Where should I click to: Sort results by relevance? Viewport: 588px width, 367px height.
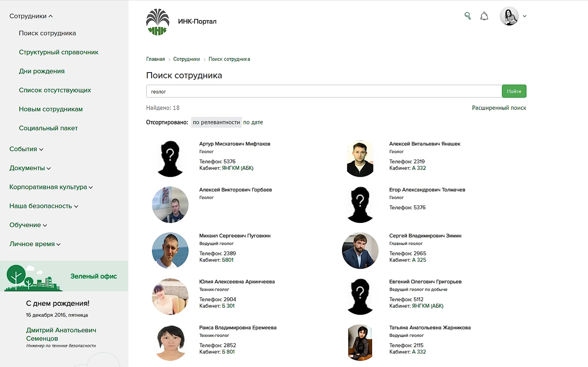coord(216,122)
